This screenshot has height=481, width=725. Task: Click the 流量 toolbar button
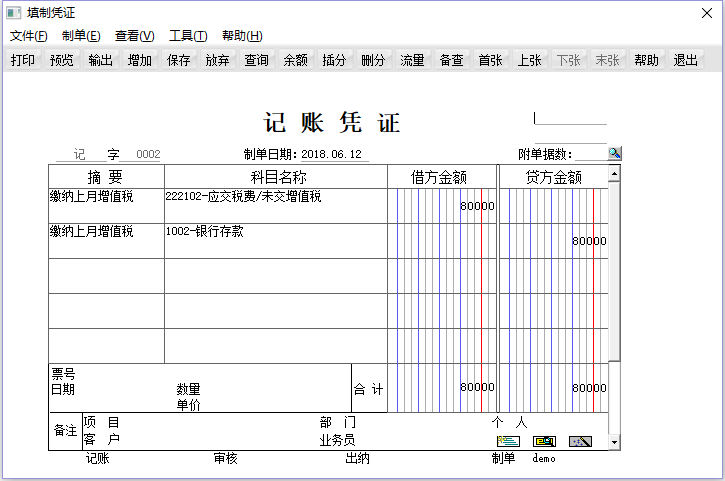(x=412, y=60)
